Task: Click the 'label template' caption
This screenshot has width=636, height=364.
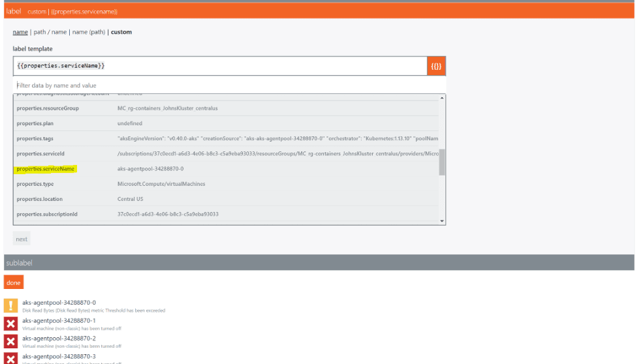Action: [x=33, y=49]
